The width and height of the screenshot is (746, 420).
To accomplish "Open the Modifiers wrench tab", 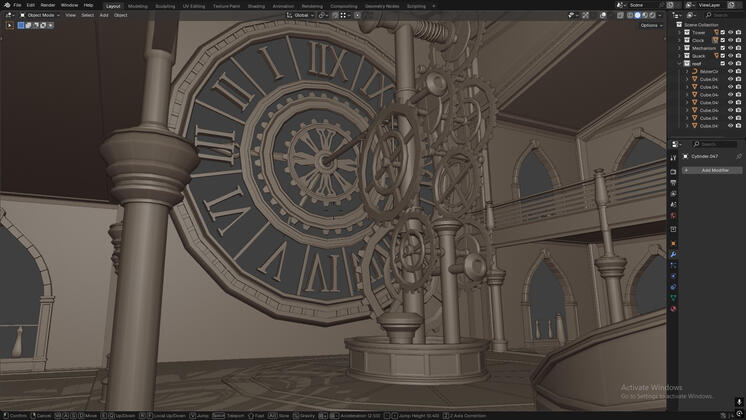I will [x=673, y=254].
